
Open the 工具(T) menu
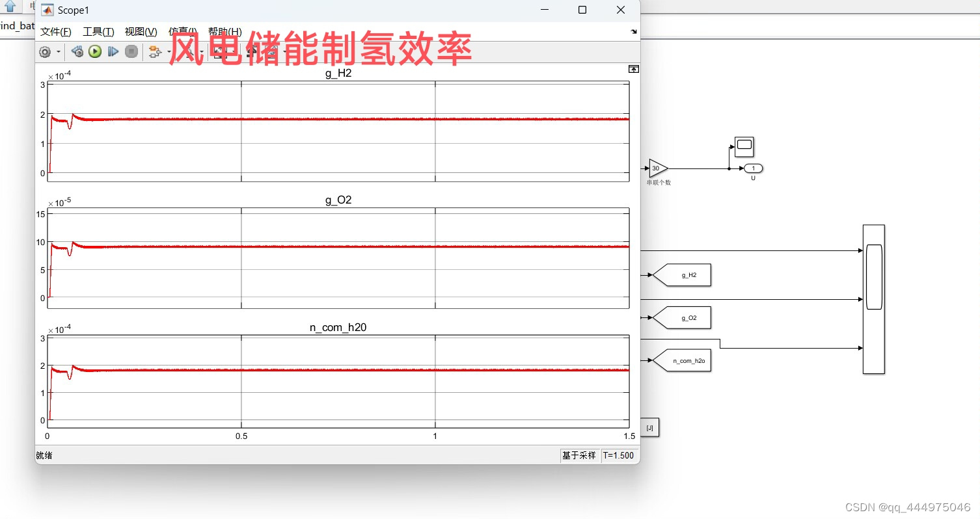(98, 32)
